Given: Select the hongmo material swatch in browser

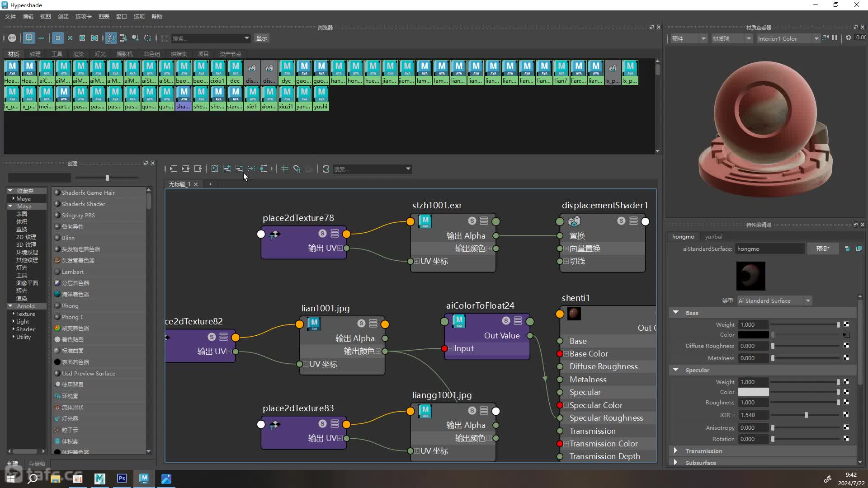Looking at the screenshot, I should point(355,72).
